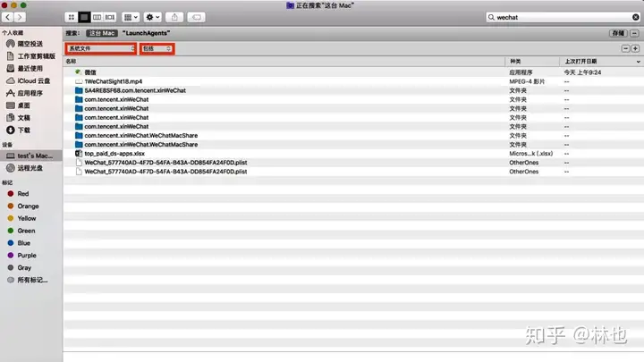
Task: Switch to column view
Action: coord(97,17)
